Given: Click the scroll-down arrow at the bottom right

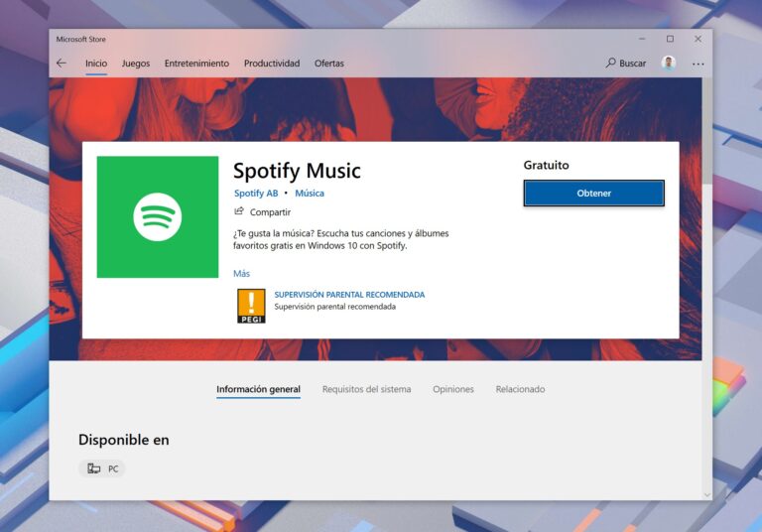Looking at the screenshot, I should click(707, 495).
